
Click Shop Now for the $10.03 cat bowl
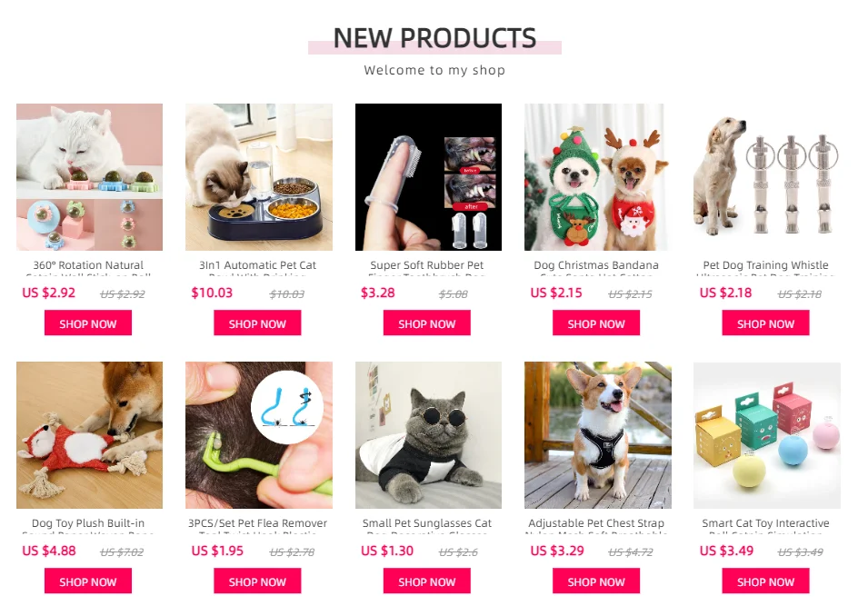click(x=257, y=323)
